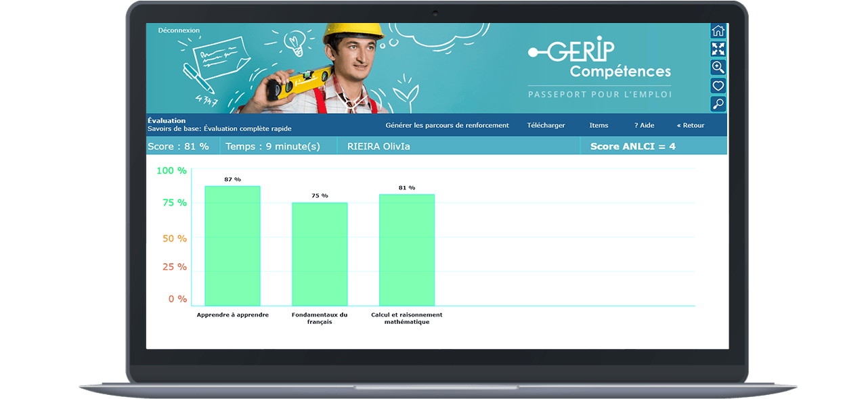Select the Calcul et raisonnement mathématique bar
This screenshot has width=868, height=399.
[x=407, y=250]
